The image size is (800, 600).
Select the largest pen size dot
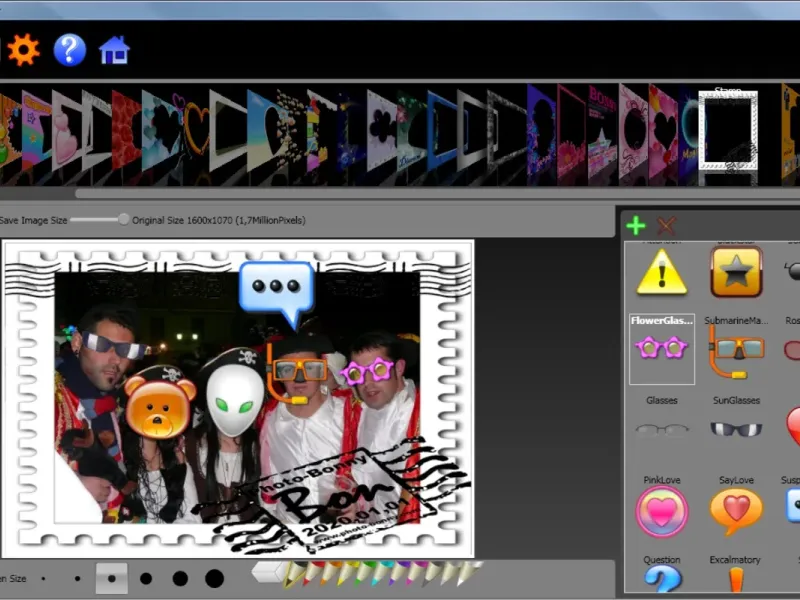(x=214, y=578)
